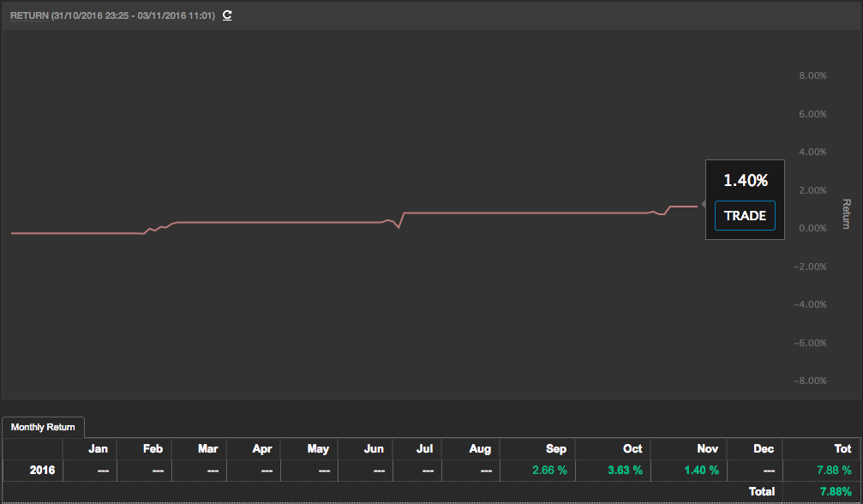863x504 pixels.
Task: Select the Monthly Return tab
Action: [43, 428]
